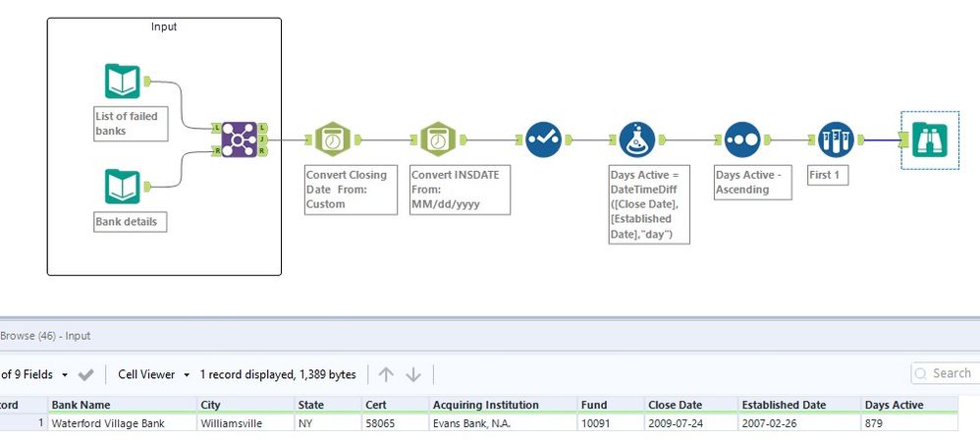Apply field selection with checkmark icon

coord(85,374)
